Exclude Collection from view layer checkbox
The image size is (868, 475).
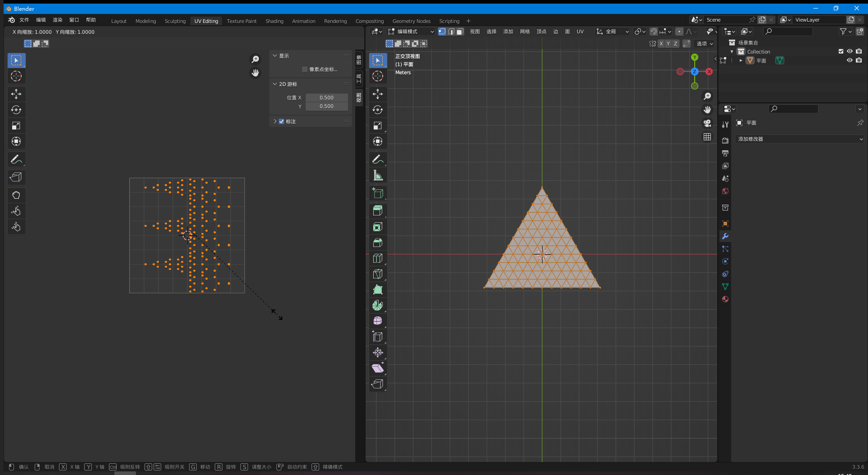(841, 51)
